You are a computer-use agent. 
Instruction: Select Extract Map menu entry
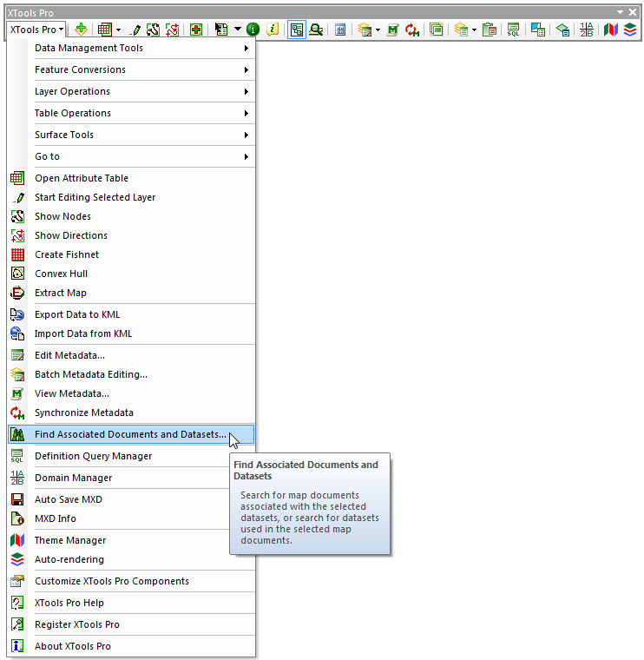point(132,293)
